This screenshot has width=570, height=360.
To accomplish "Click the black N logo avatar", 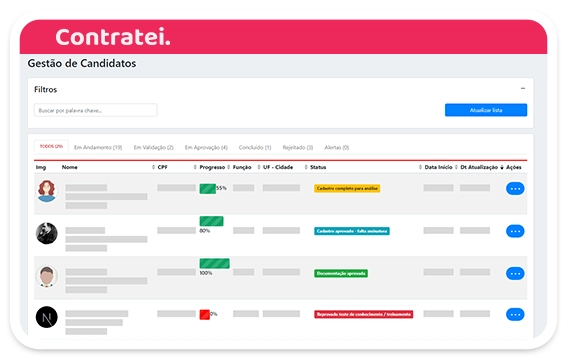I will (47, 317).
